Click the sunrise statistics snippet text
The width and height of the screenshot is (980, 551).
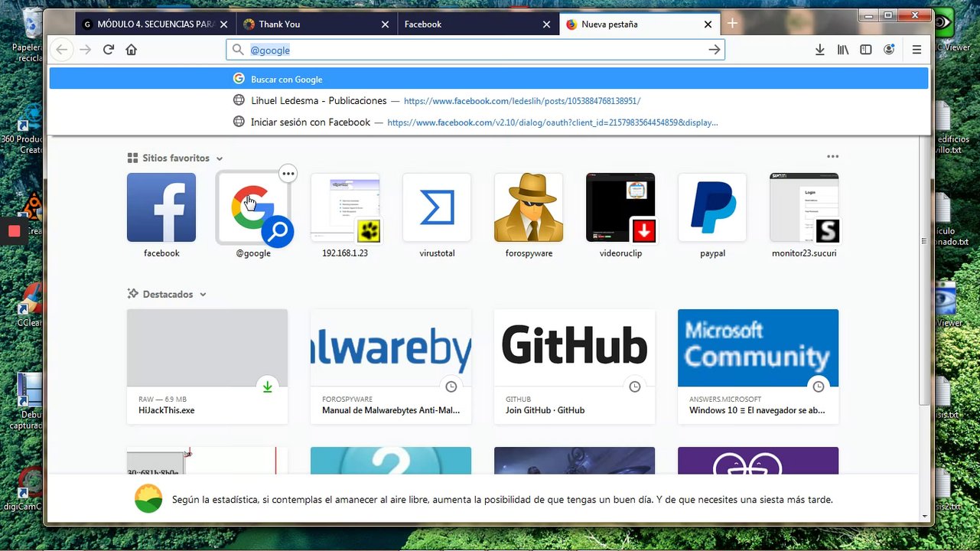coord(503,500)
